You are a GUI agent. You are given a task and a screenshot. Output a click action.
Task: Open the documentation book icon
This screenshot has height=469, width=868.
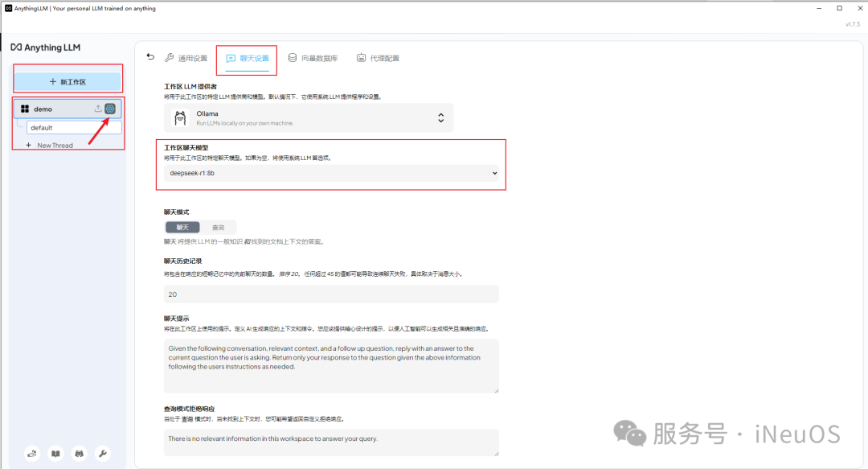[56, 454]
